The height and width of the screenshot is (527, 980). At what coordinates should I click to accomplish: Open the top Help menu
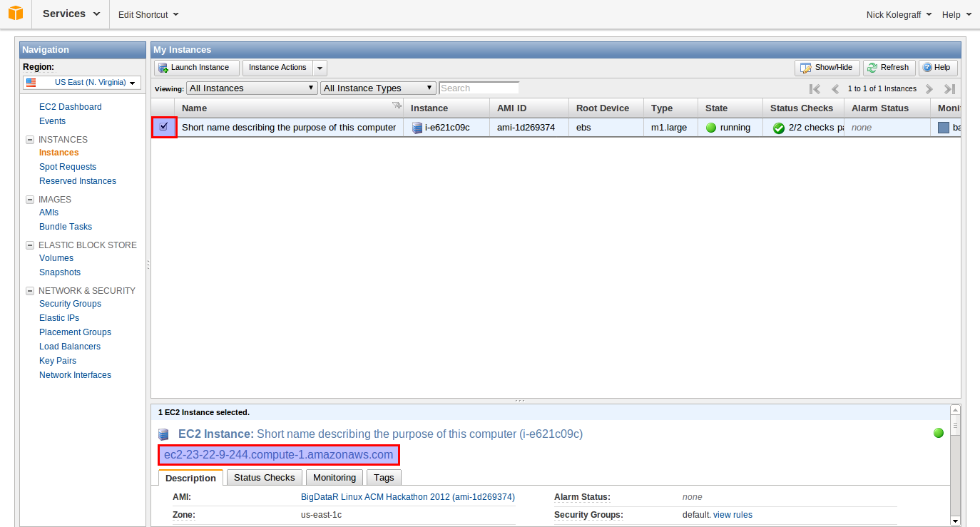point(956,14)
